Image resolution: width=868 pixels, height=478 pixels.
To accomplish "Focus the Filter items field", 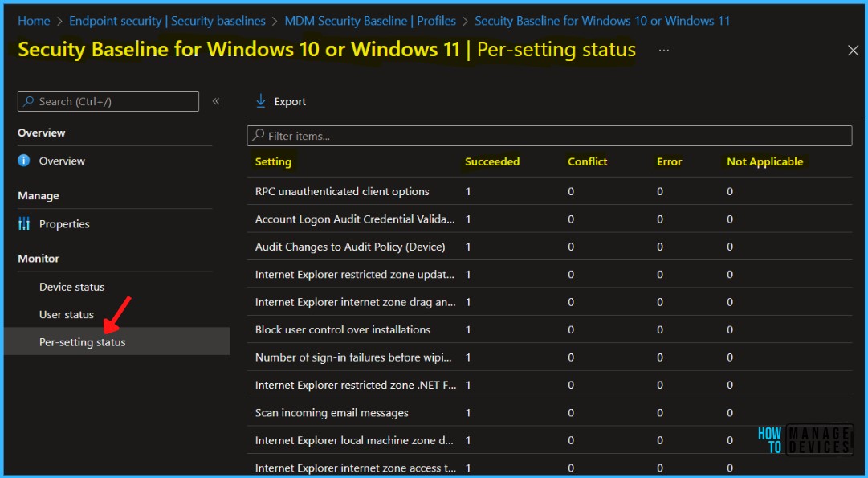I will click(549, 136).
